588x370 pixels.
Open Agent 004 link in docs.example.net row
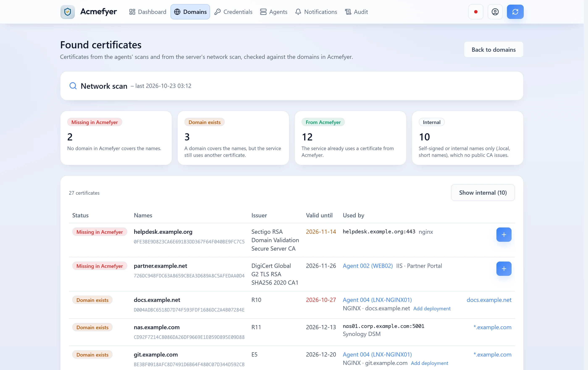pos(377,300)
